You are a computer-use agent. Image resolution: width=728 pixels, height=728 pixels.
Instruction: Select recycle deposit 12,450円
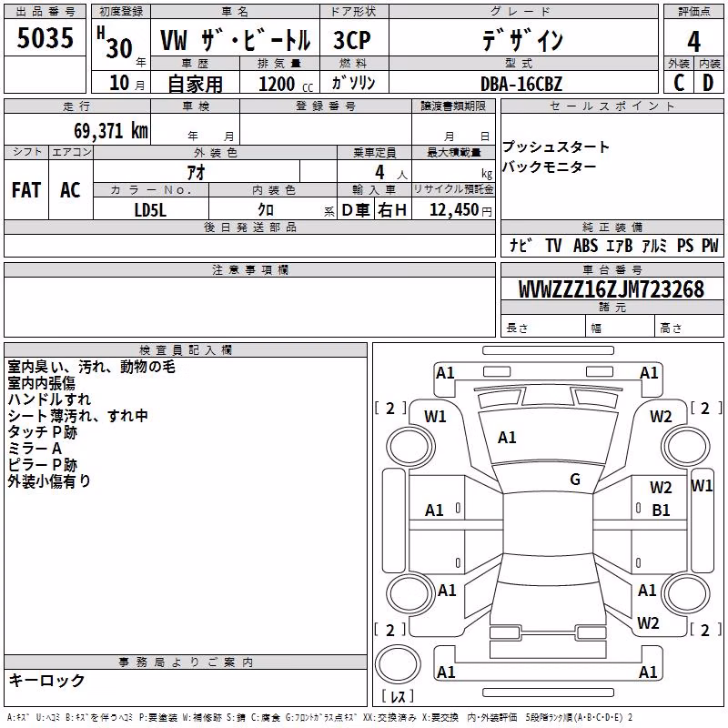[x=460, y=210]
